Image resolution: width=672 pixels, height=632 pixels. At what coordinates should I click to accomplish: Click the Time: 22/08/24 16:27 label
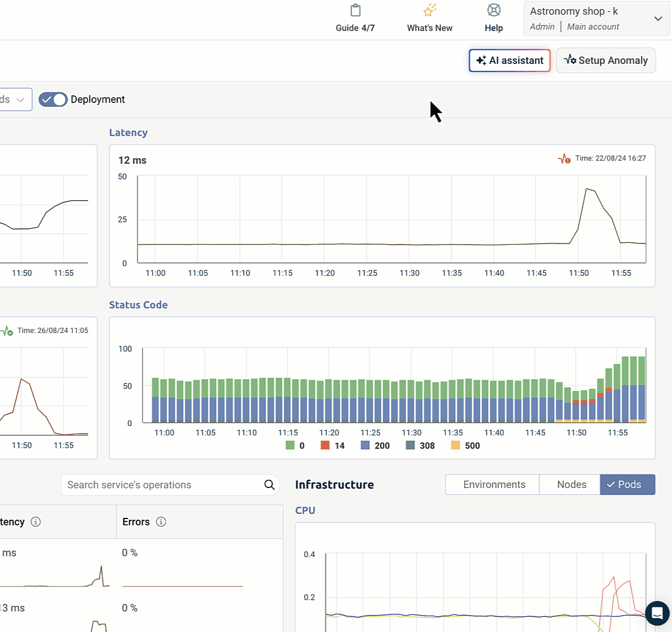pyautogui.click(x=611, y=159)
